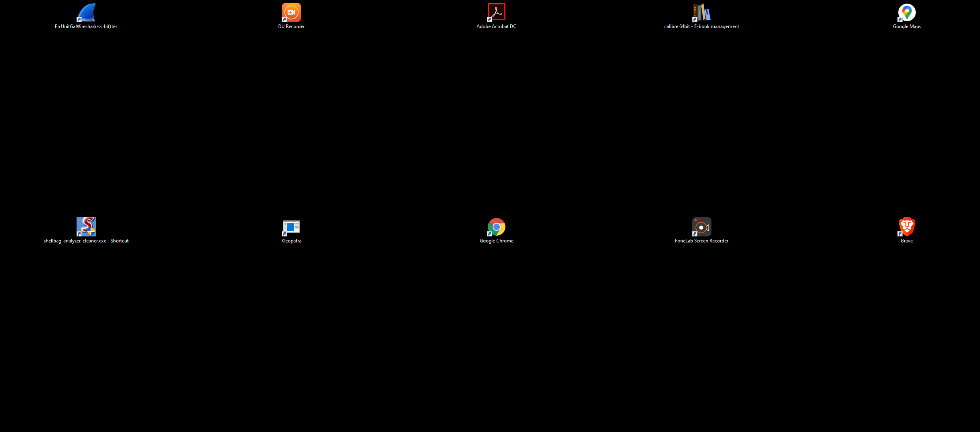Click the "Kleopatra" label text

[291, 241]
